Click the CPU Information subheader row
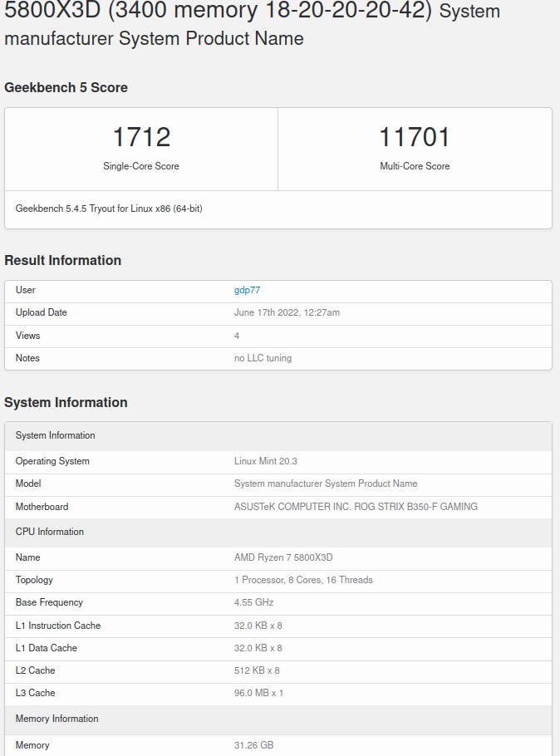The height and width of the screenshot is (756, 560). pyautogui.click(x=50, y=532)
